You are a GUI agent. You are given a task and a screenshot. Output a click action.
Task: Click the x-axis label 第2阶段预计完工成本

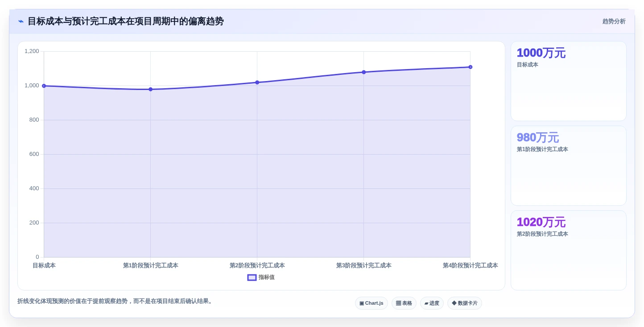tap(257, 266)
